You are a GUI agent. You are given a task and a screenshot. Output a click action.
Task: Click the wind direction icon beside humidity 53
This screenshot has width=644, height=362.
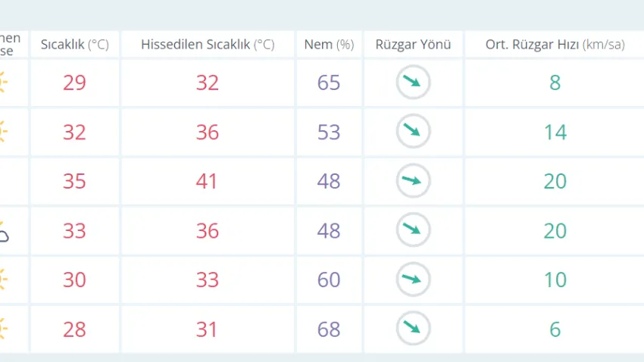413,131
